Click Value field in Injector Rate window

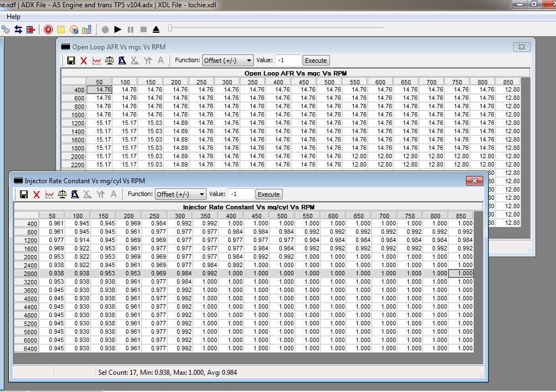241,194
